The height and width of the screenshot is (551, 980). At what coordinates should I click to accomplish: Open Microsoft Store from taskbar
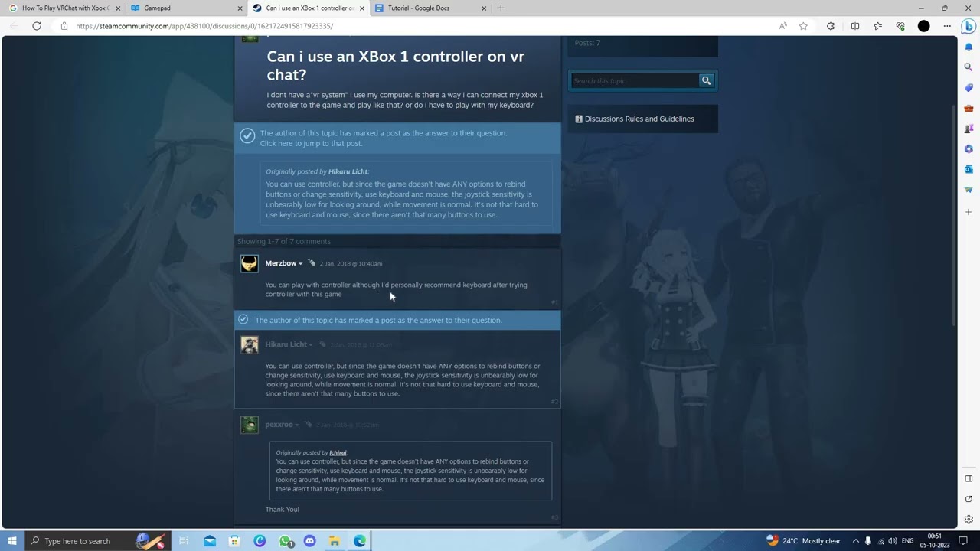tap(235, 541)
